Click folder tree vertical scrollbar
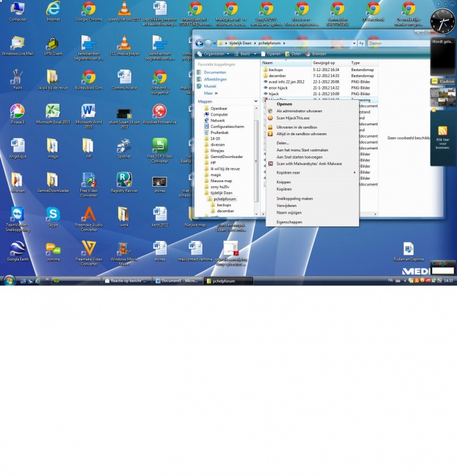Screen dimensions: 457x476 256,161
